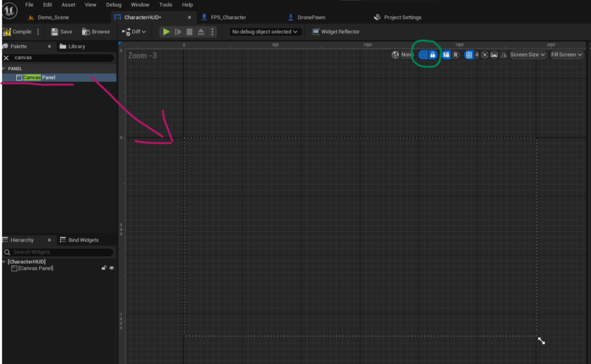Click the canvas resize handle at bottom-right
This screenshot has height=364, width=591.
[x=542, y=340]
